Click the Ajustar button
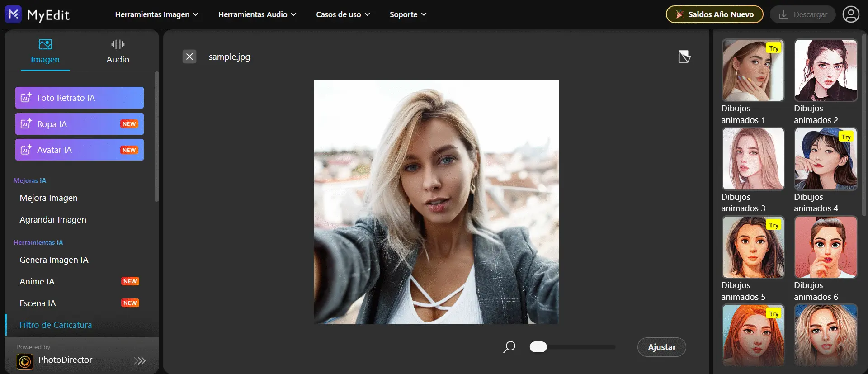 pyautogui.click(x=662, y=347)
